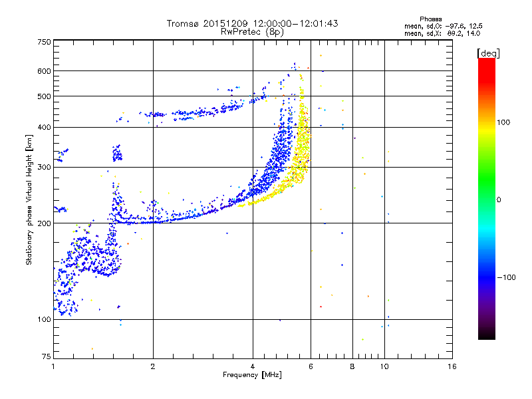Click the x-axis '8' tick label
The image size is (532, 399).
coord(352,366)
